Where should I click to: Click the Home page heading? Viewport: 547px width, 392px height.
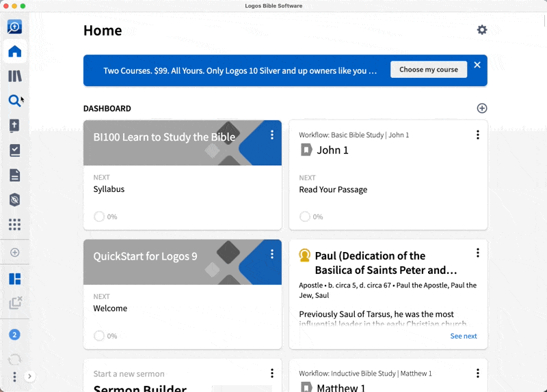[103, 31]
